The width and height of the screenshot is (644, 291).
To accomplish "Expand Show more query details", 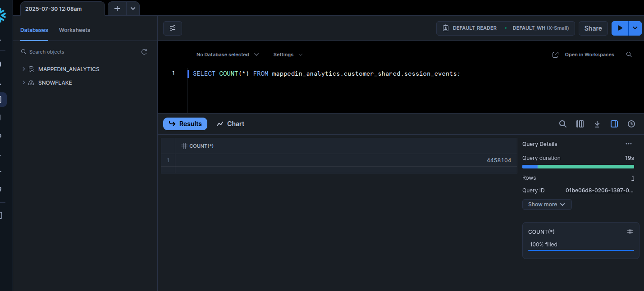I will click(x=547, y=205).
